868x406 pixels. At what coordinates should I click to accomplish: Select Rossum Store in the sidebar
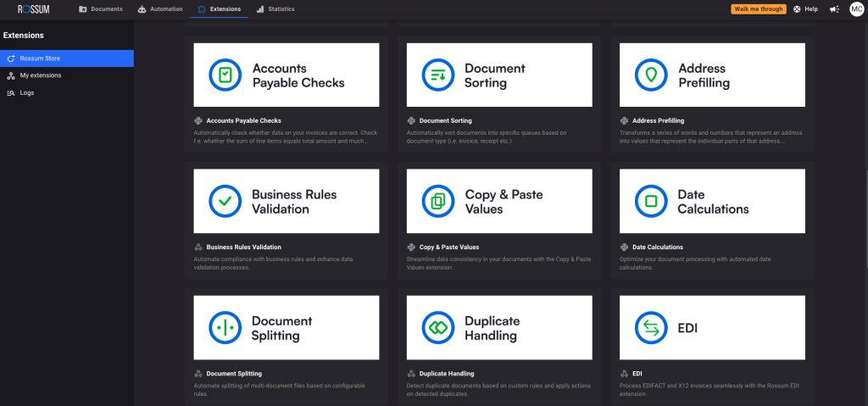click(x=66, y=58)
